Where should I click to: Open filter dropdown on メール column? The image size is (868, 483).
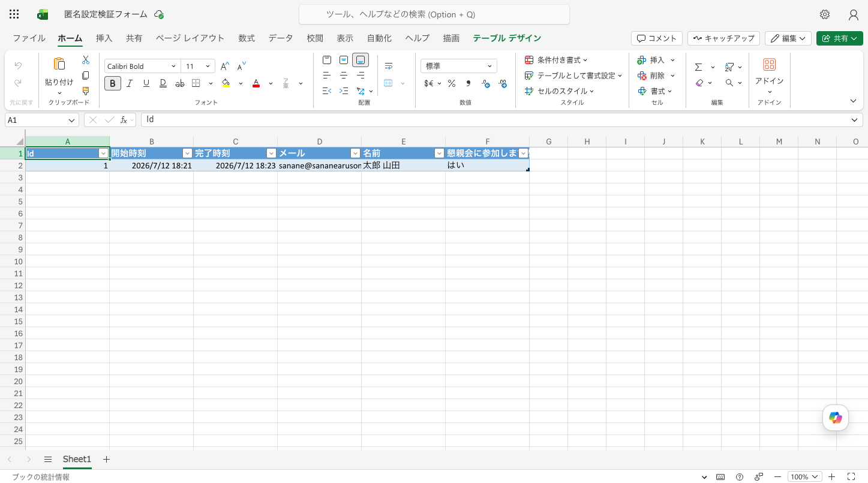pyautogui.click(x=356, y=153)
